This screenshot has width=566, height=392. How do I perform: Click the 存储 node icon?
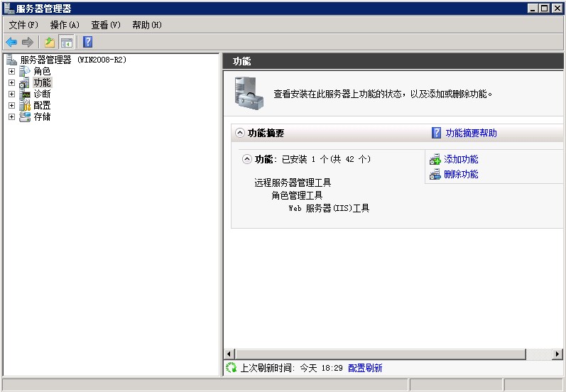click(x=25, y=117)
